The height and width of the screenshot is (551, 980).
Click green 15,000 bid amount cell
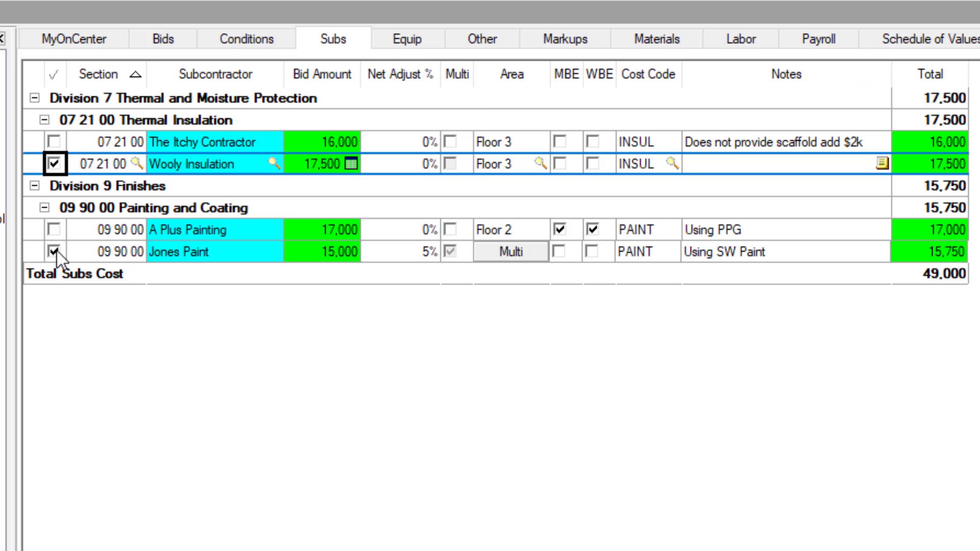tap(322, 252)
